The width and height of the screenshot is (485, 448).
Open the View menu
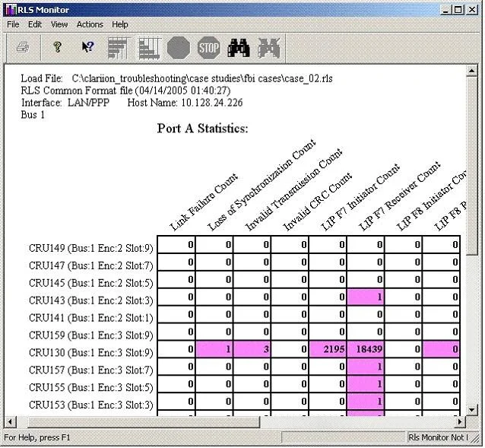pos(59,24)
